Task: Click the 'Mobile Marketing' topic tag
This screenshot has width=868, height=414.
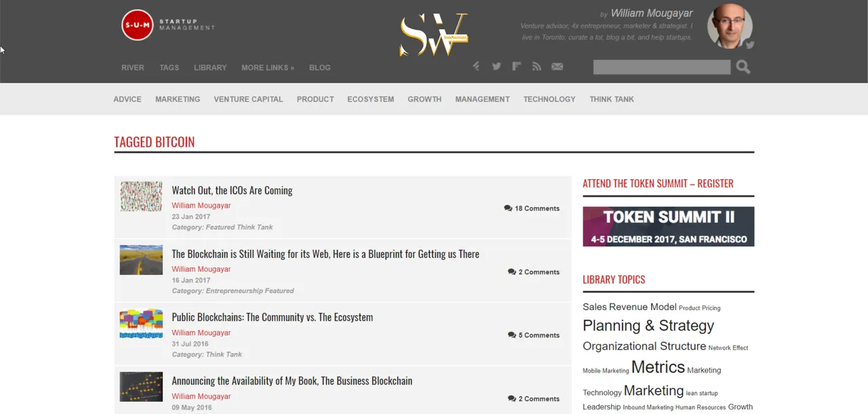Action: 606,371
